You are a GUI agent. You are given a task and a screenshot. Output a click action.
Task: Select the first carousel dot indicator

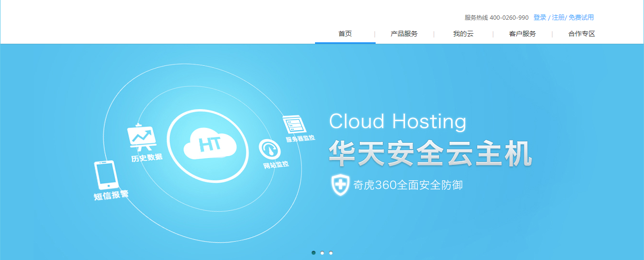coord(314,252)
